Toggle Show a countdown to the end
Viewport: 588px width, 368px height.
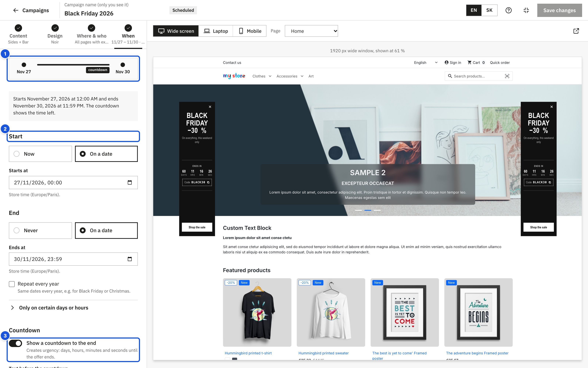pyautogui.click(x=15, y=343)
